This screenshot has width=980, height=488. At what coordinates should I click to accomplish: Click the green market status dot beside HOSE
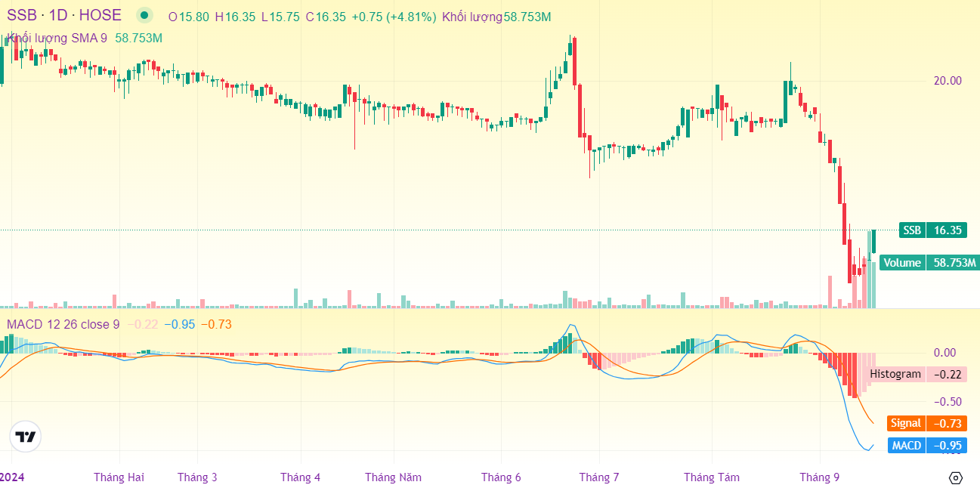[144, 15]
